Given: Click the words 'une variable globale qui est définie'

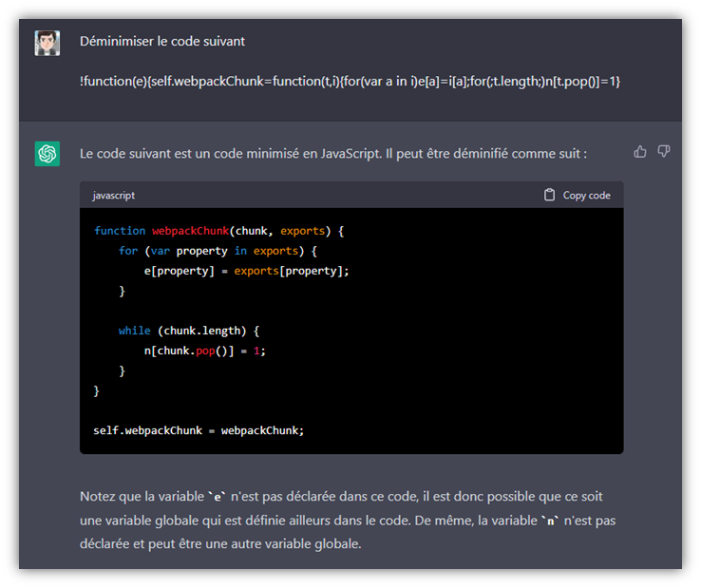Looking at the screenshot, I should [189, 522].
